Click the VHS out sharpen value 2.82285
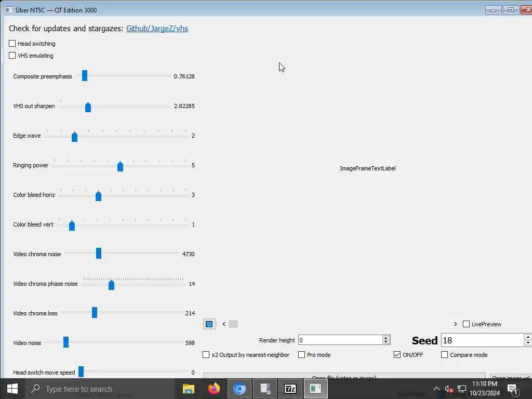This screenshot has width=532, height=399. (184, 106)
